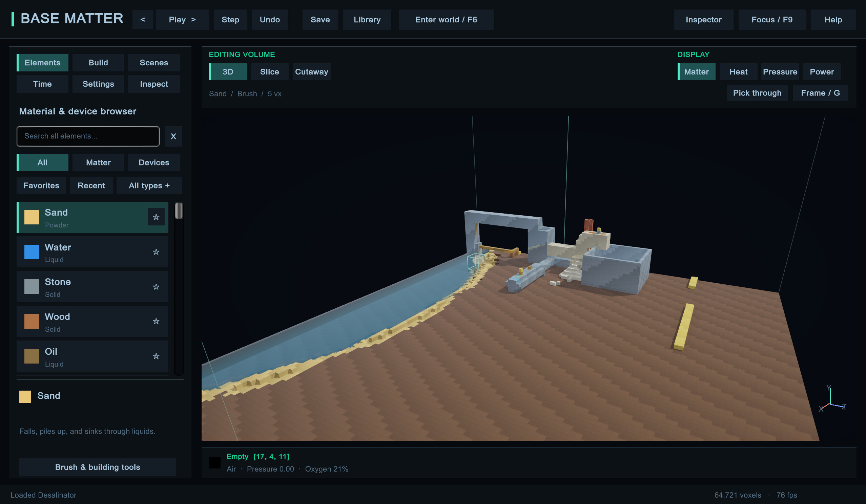Open the Settings tab
Viewport: 866px width, 504px height.
pyautogui.click(x=98, y=84)
